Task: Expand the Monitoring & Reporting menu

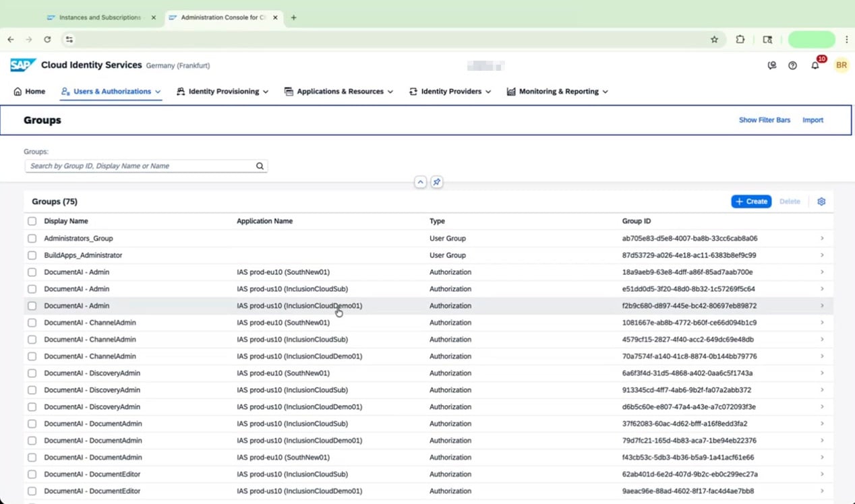Action: [x=558, y=92]
